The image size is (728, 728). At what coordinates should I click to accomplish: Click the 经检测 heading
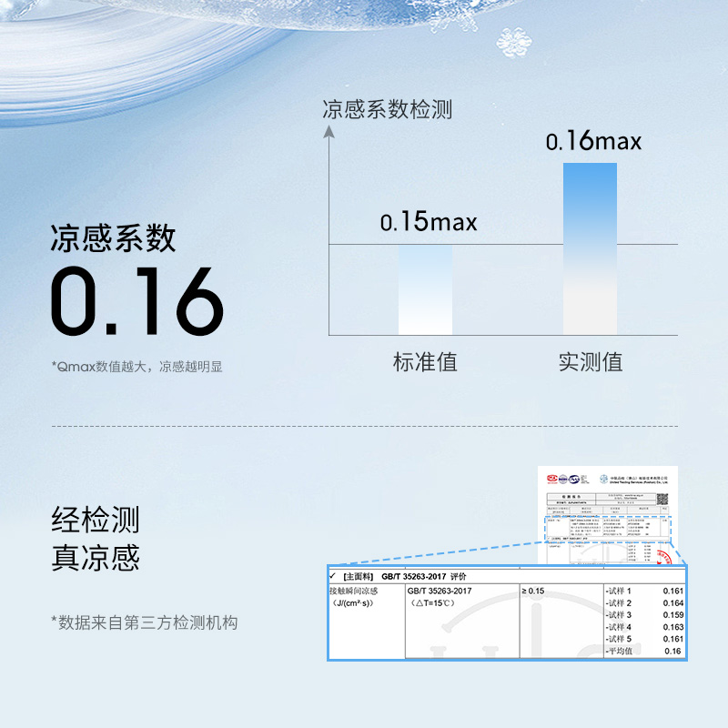click(x=96, y=520)
